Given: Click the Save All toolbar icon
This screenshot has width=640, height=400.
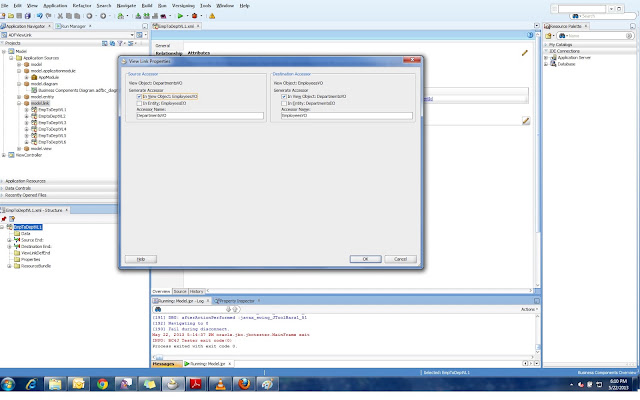Looking at the screenshot, I should point(28,16).
